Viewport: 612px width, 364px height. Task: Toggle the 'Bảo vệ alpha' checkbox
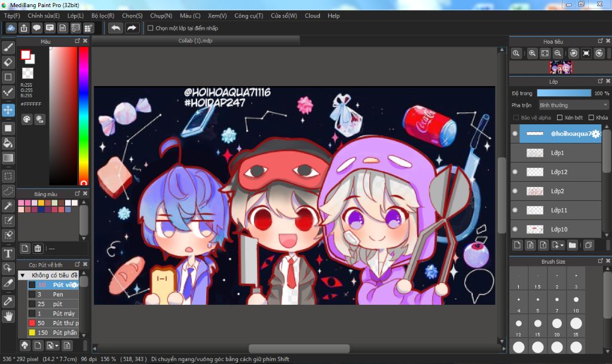[x=516, y=117]
